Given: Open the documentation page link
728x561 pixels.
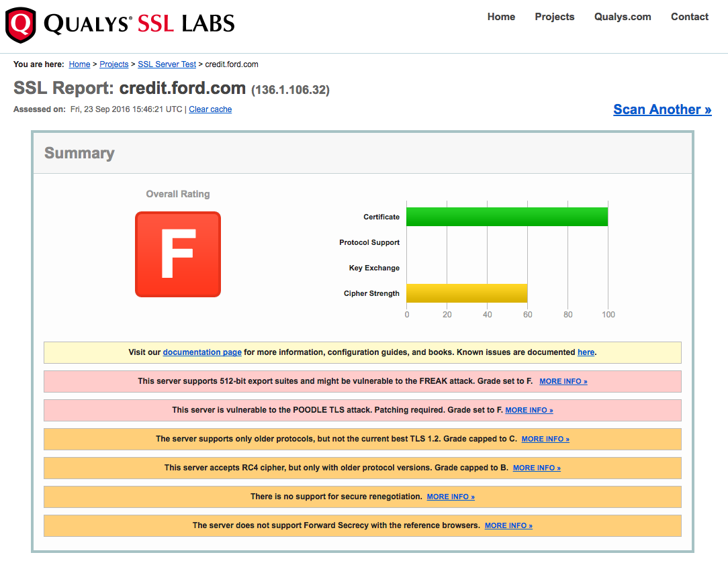Looking at the screenshot, I should (202, 352).
